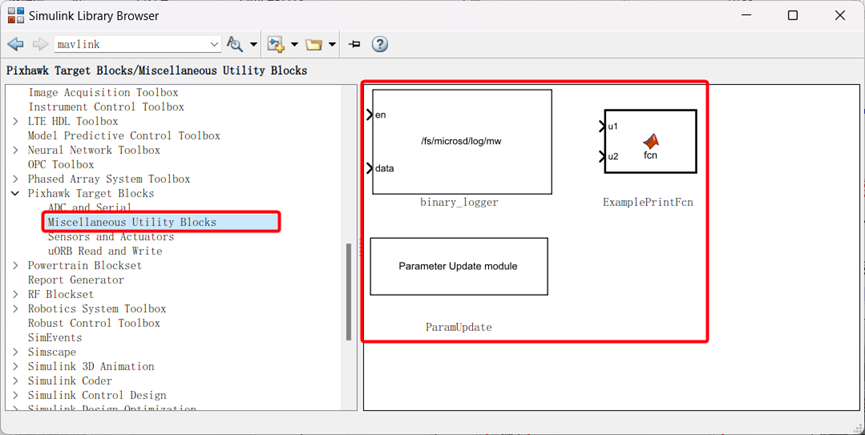Screen dimensions: 865x435
Task: Select Model Predictive Control Toolbox
Action: point(124,136)
